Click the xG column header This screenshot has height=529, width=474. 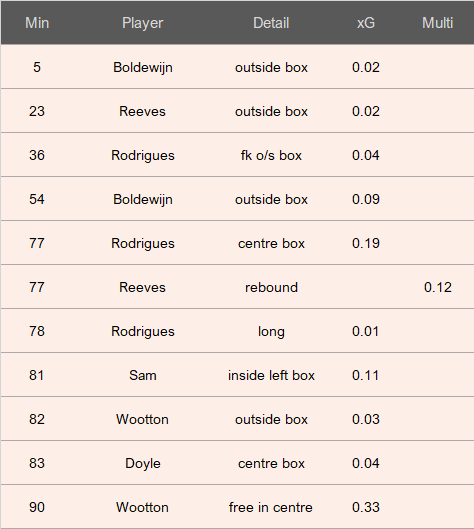(366, 23)
